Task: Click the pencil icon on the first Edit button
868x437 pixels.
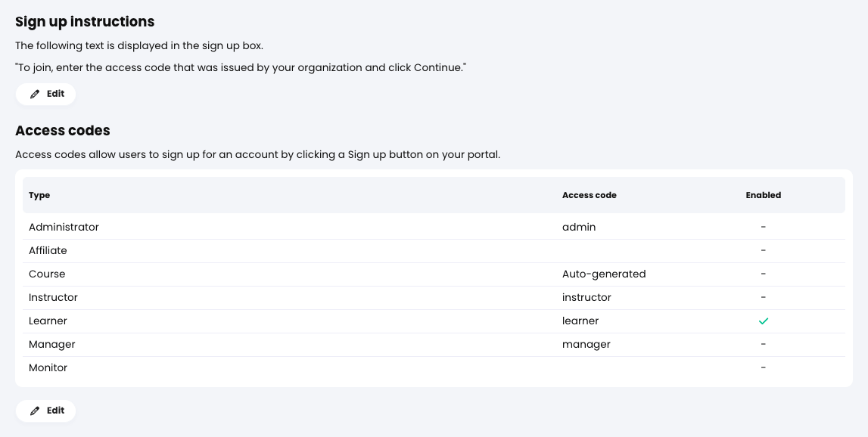Action: (35, 94)
